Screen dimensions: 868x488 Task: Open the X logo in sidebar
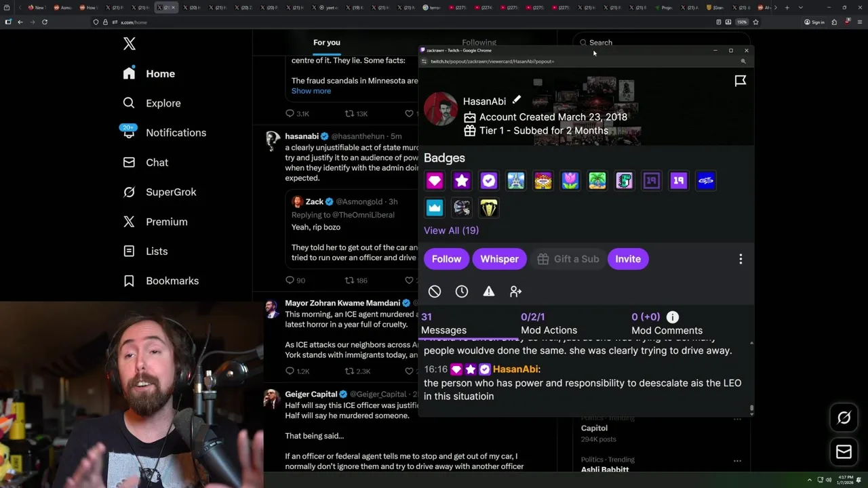(x=130, y=45)
